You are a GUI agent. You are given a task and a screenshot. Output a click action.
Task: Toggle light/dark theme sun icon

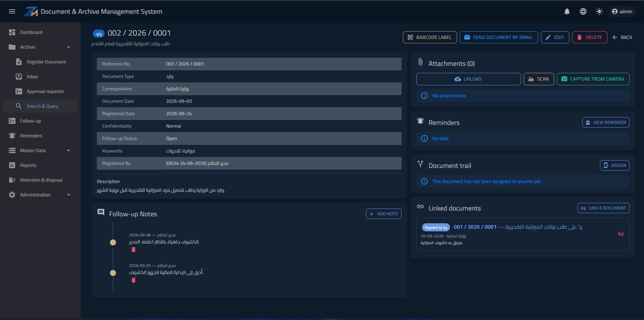(x=599, y=11)
